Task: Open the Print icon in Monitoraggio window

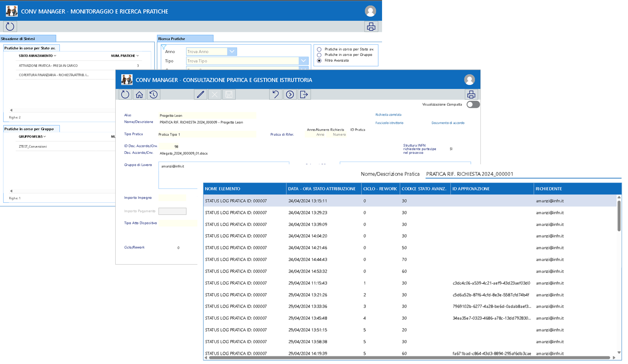Action: pyautogui.click(x=371, y=26)
